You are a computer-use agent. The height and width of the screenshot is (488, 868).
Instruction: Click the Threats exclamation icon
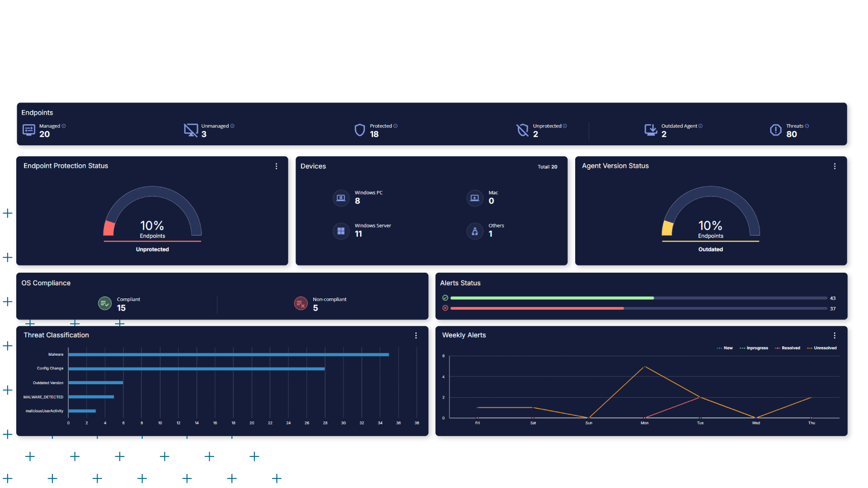[775, 130]
